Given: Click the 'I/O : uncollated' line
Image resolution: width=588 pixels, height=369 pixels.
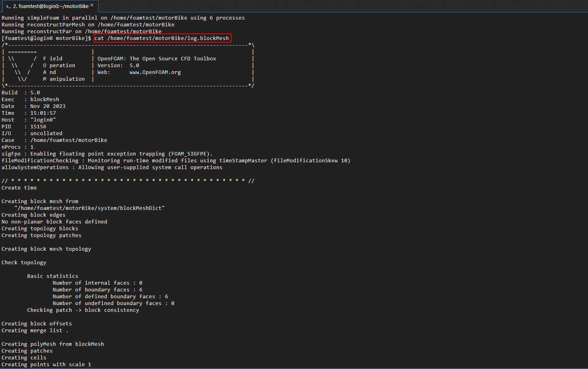Looking at the screenshot, I should (32, 134).
